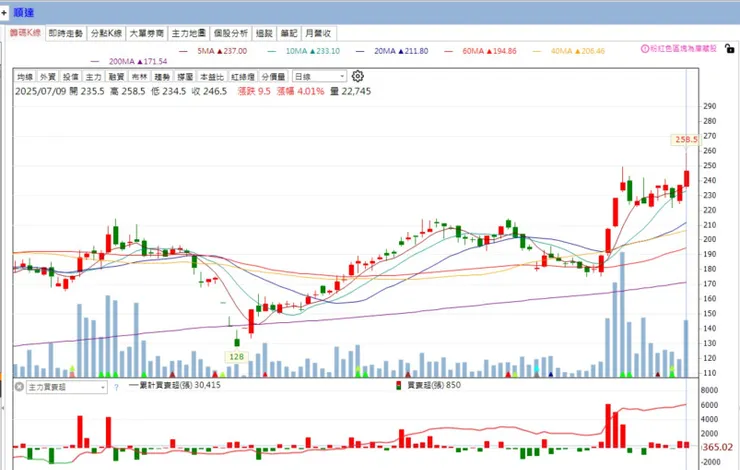This screenshot has height=470, width=740.
Task: Open the chart settings gear icon
Action: click(x=358, y=76)
